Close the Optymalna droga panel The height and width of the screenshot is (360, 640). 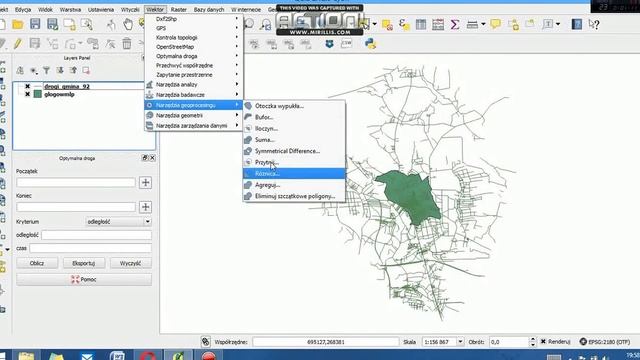click(152, 158)
